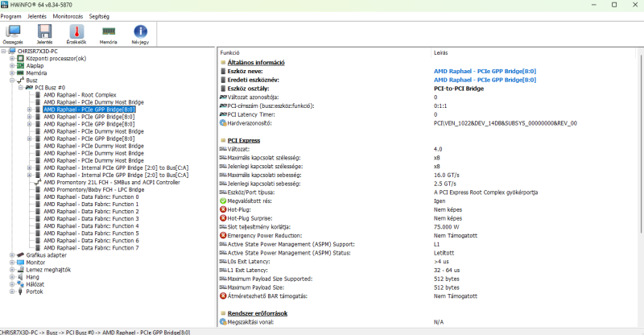The image size is (644, 335).
Task: Click the status bar path text
Action: point(95,332)
